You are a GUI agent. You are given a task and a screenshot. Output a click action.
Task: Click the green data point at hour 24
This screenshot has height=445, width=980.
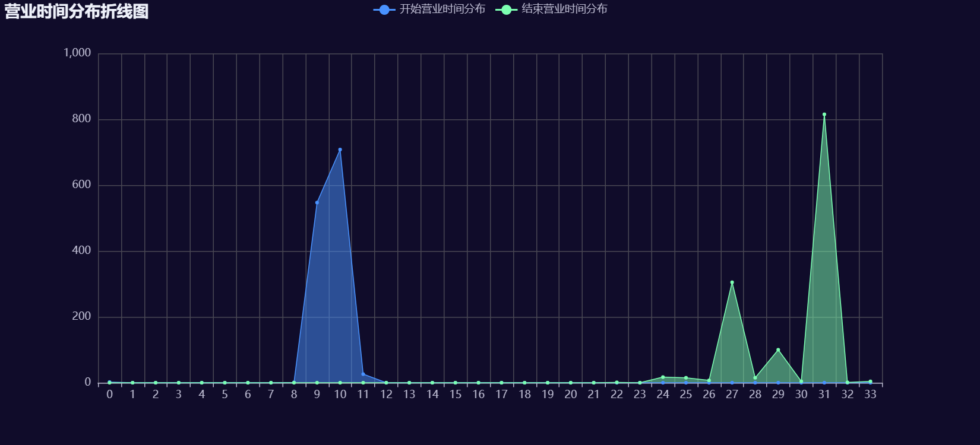(x=663, y=377)
